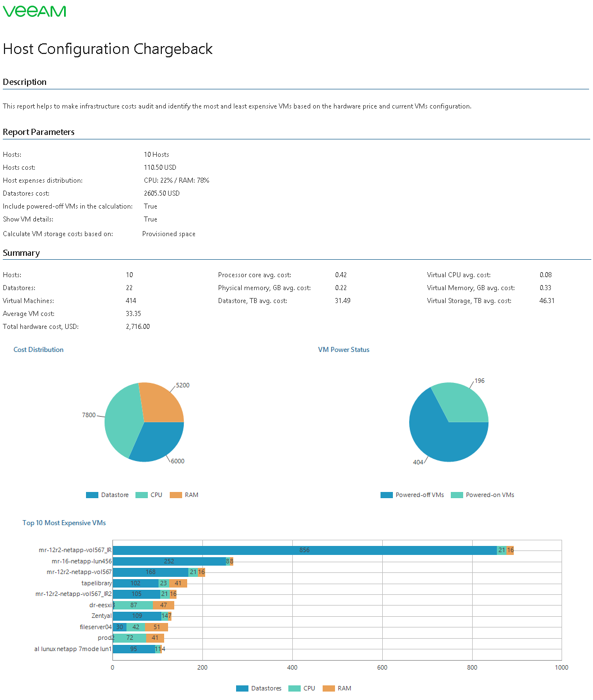This screenshot has height=700, width=593.
Task: Open the VM Power Status chart link
Action: coord(343,349)
